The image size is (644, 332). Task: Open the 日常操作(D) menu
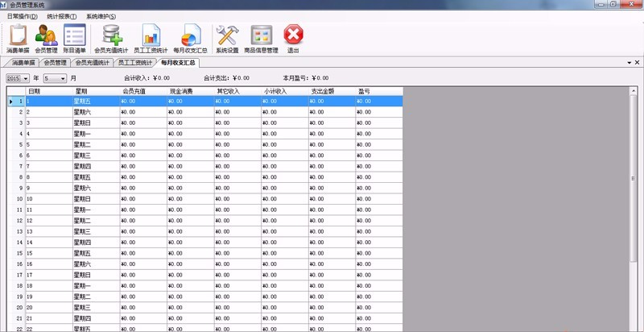point(23,16)
